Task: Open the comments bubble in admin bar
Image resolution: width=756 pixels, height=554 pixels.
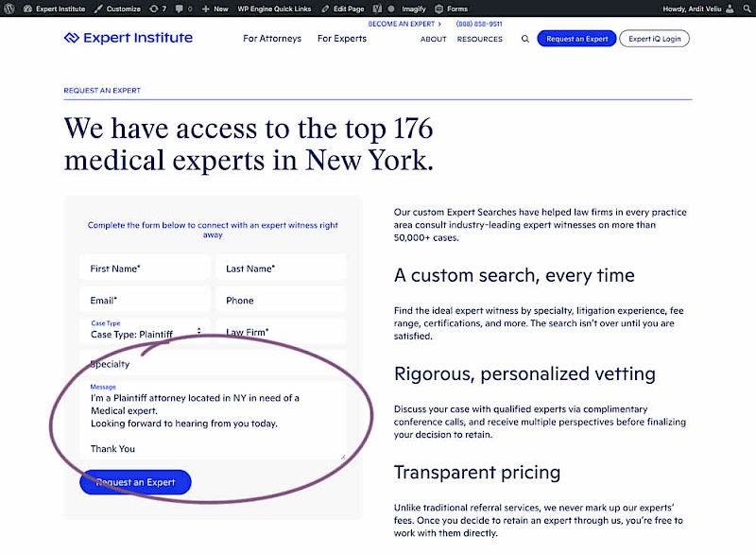Action: pos(183,9)
